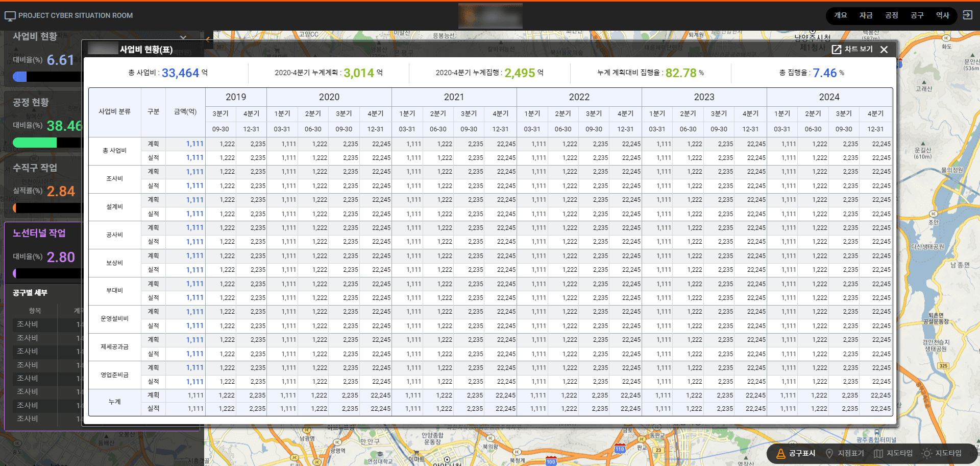
Task: Collapse the left sidebar with orange arrow
Action: (x=208, y=39)
